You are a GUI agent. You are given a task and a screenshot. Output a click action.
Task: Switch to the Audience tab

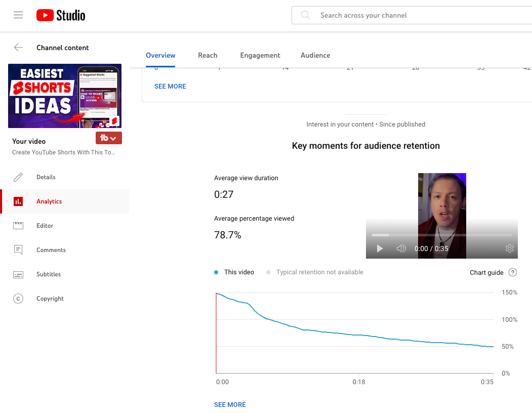coord(315,55)
